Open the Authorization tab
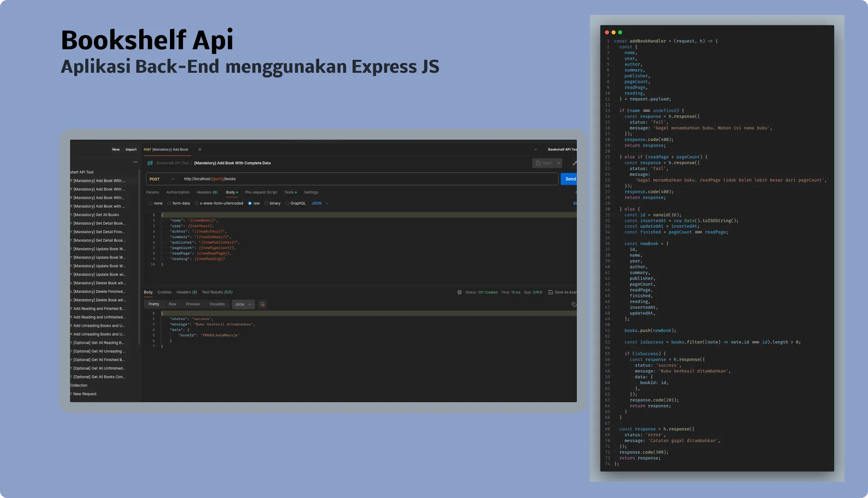The width and height of the screenshot is (868, 498). [178, 193]
